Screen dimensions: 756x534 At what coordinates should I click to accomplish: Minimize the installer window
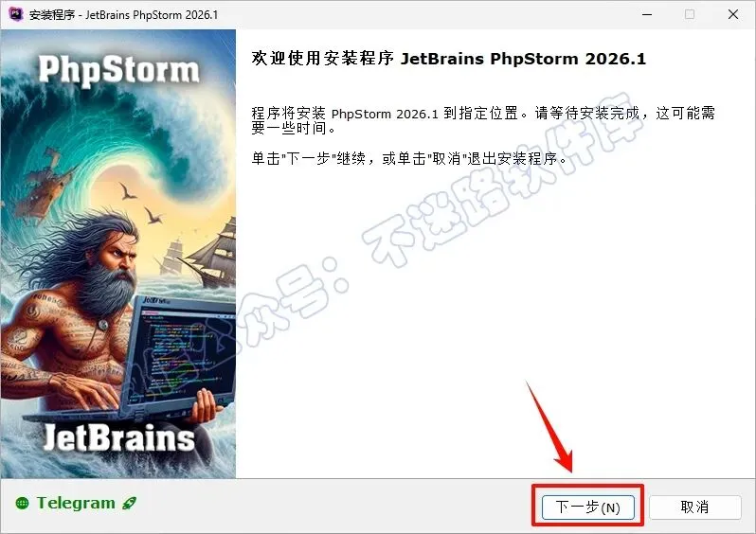647,14
